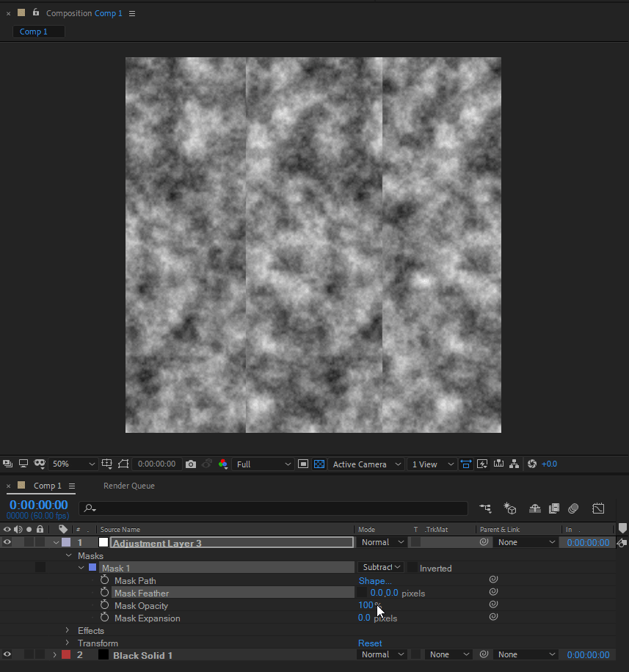
Task: Enable motion blur for the composition
Action: [x=573, y=508]
